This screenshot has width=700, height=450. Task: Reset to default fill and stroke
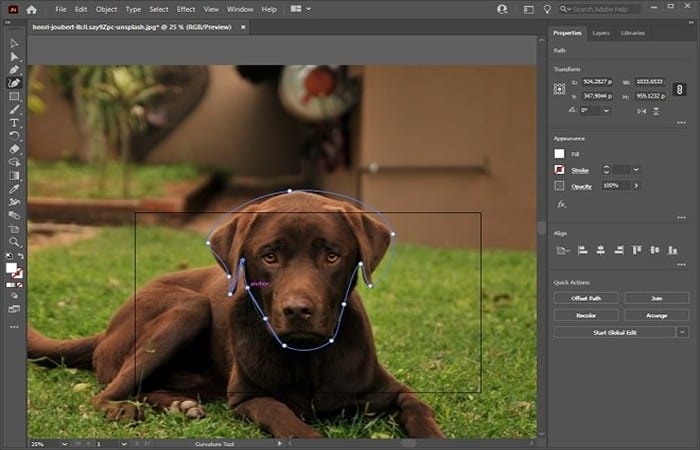pos(9,256)
